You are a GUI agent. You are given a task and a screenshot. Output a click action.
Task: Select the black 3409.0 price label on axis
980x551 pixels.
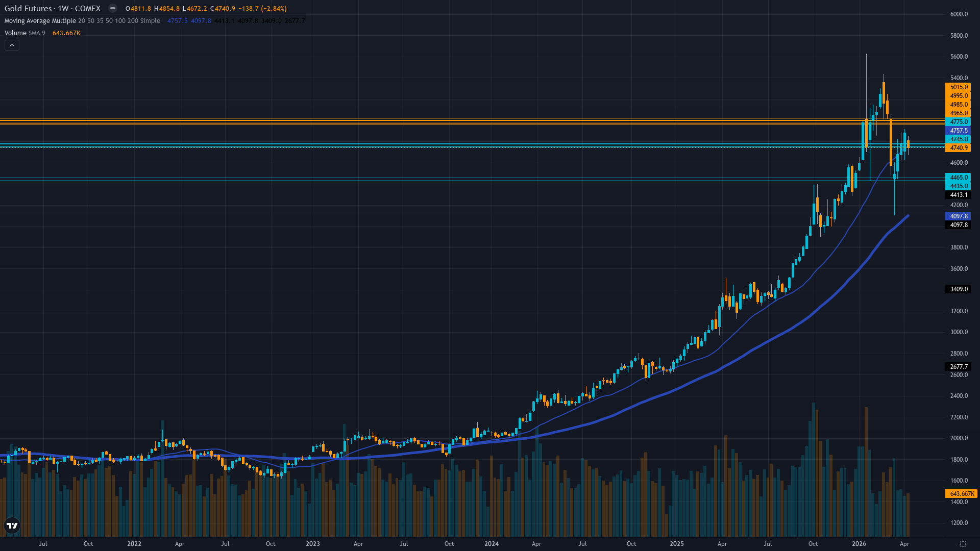958,289
